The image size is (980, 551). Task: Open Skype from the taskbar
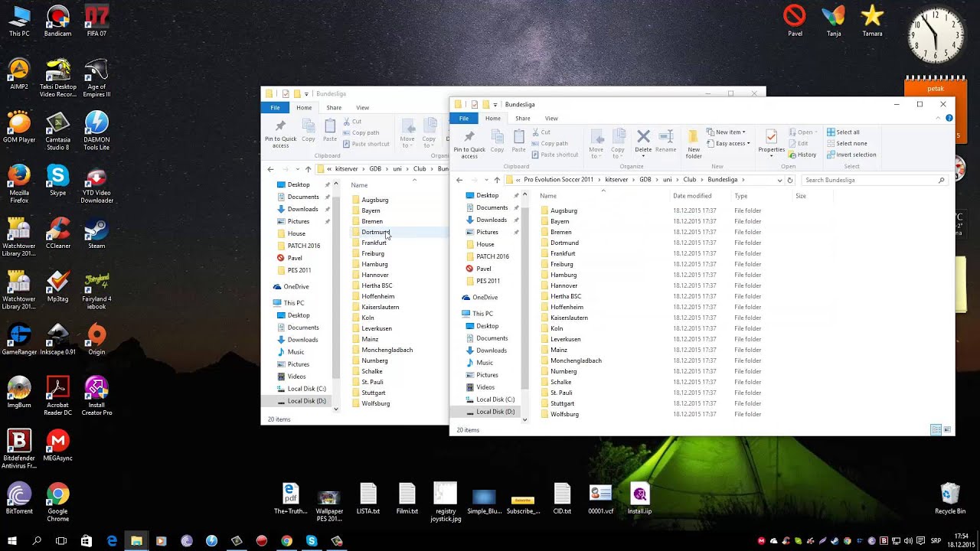coord(312,541)
